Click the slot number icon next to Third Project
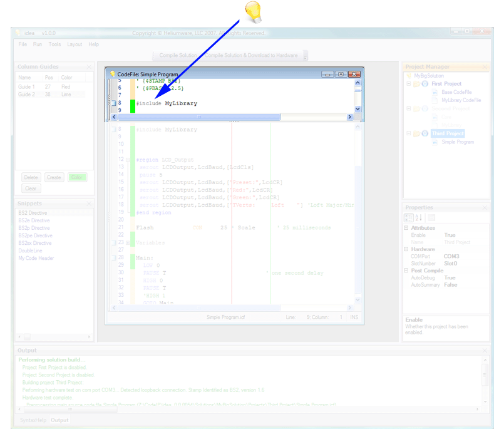 (x=425, y=133)
